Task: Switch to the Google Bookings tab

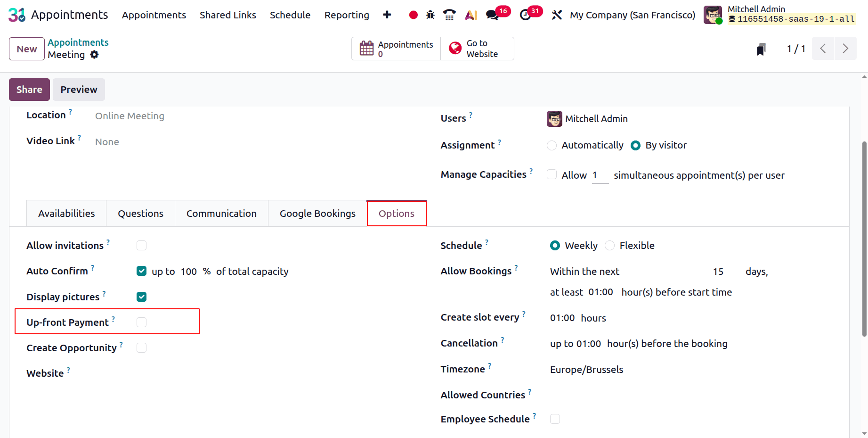Action: [x=317, y=214]
